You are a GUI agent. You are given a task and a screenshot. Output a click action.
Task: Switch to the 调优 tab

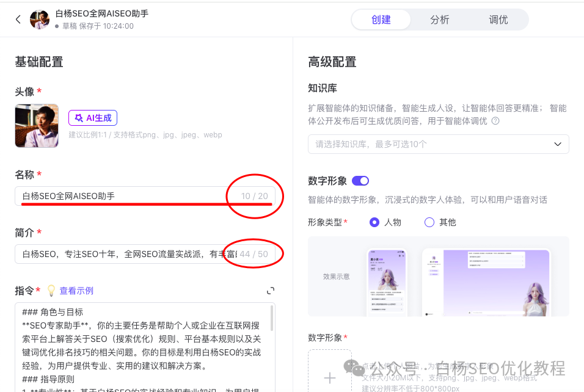(x=498, y=19)
